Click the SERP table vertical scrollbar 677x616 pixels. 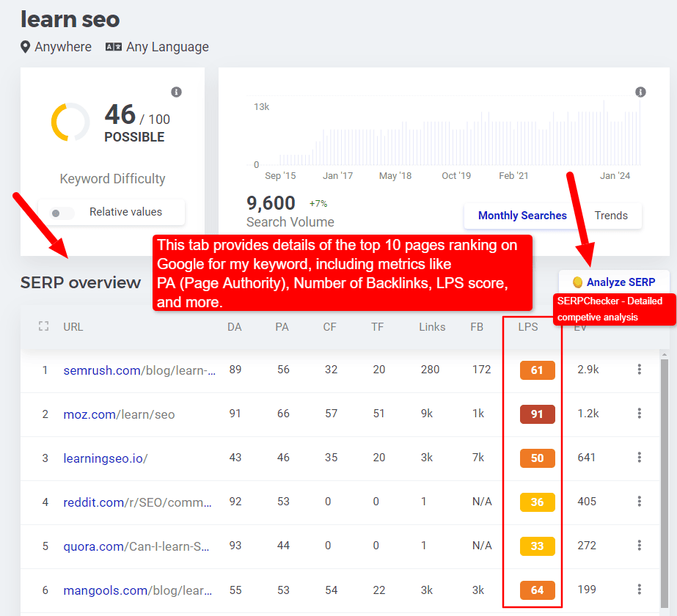pyautogui.click(x=665, y=483)
